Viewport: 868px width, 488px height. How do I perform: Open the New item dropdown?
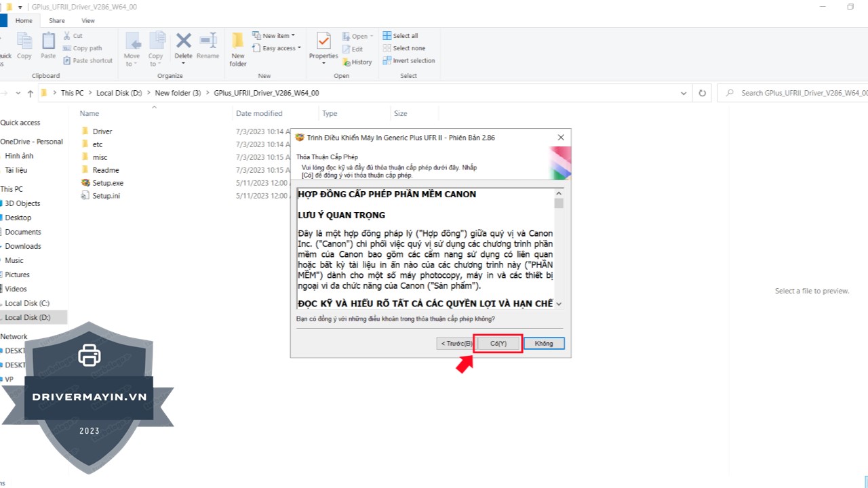click(x=275, y=36)
